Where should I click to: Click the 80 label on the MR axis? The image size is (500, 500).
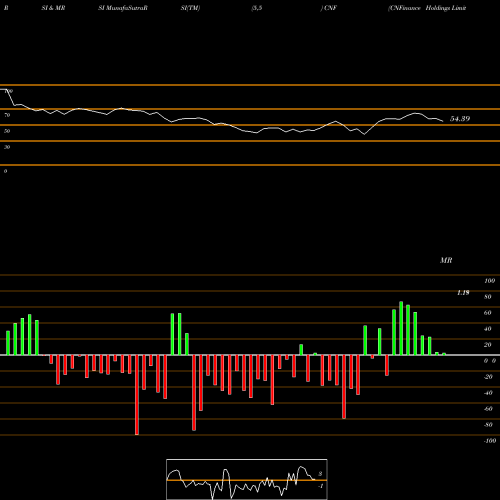tap(488, 297)
